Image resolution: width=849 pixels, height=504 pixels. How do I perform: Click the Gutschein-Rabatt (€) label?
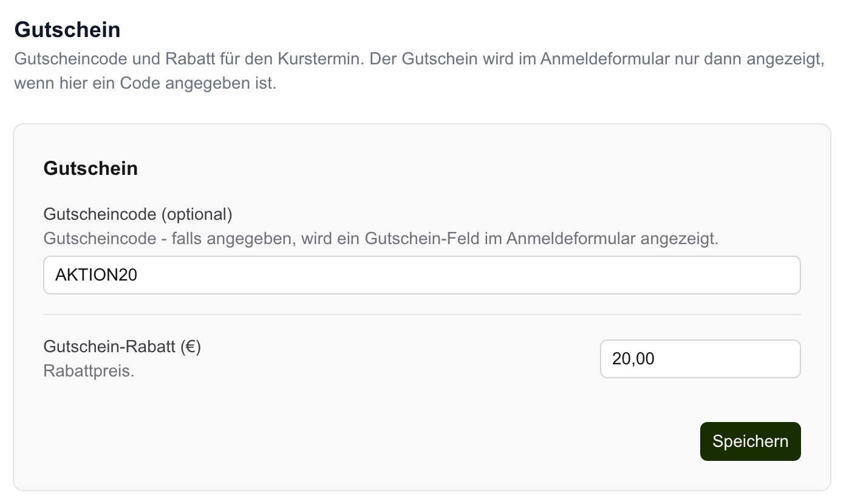121,347
